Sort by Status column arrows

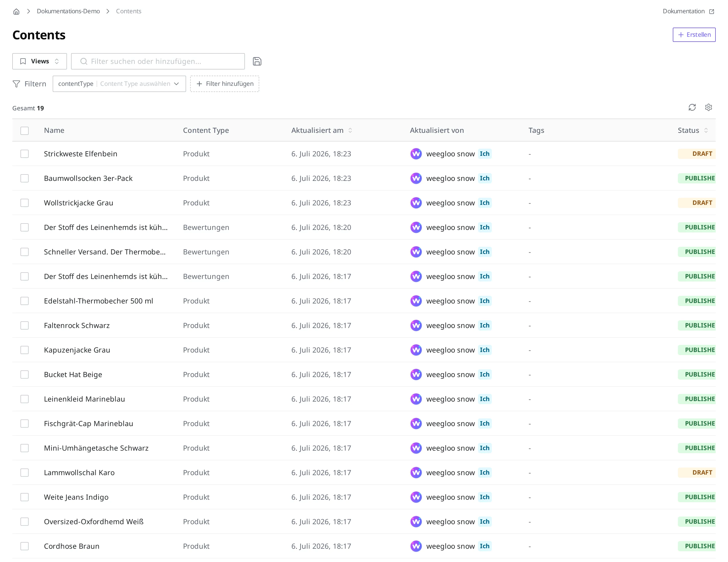(706, 130)
